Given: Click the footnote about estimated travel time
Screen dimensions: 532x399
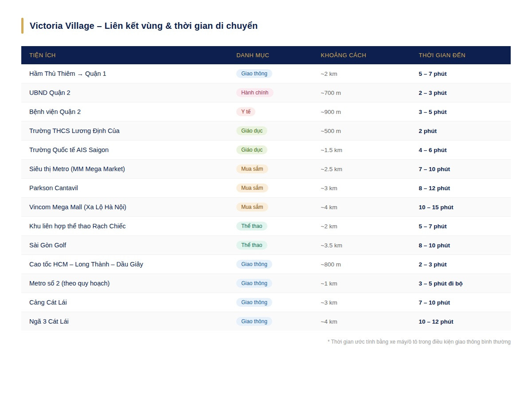Looking at the screenshot, I should point(419,342).
